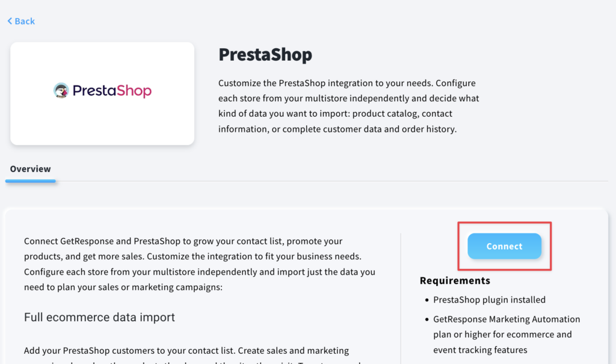Connect the PrestaShop integration
Image resolution: width=616 pixels, height=364 pixels.
[505, 246]
